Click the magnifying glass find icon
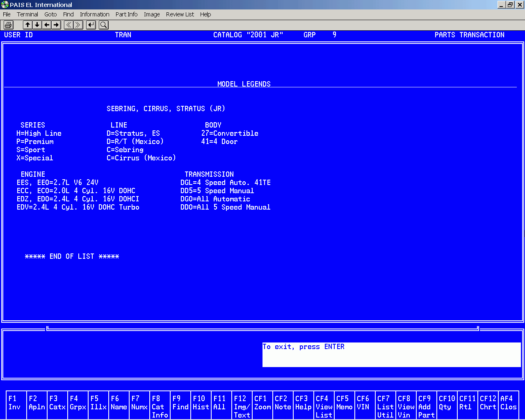This screenshot has height=420, width=525. tap(104, 25)
